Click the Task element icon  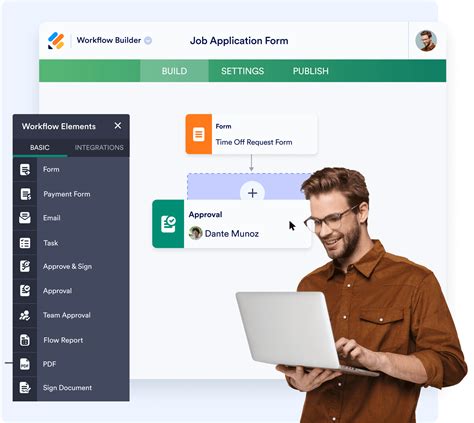click(x=25, y=243)
